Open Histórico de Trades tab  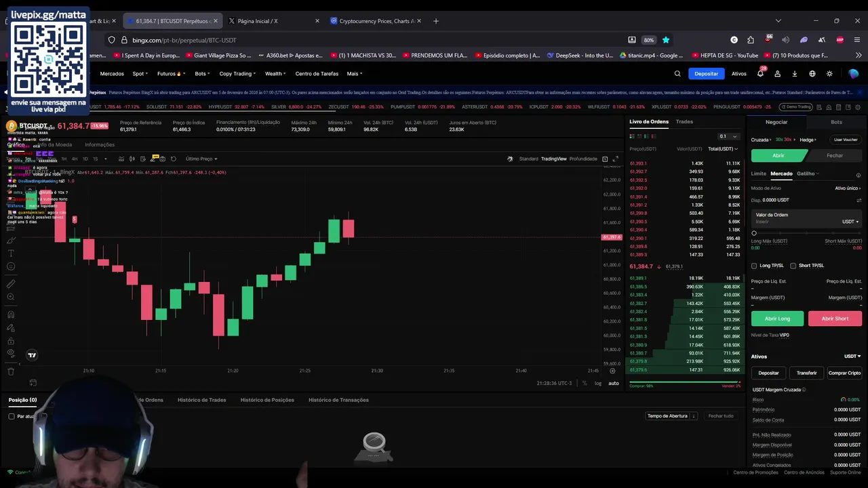pos(201,400)
